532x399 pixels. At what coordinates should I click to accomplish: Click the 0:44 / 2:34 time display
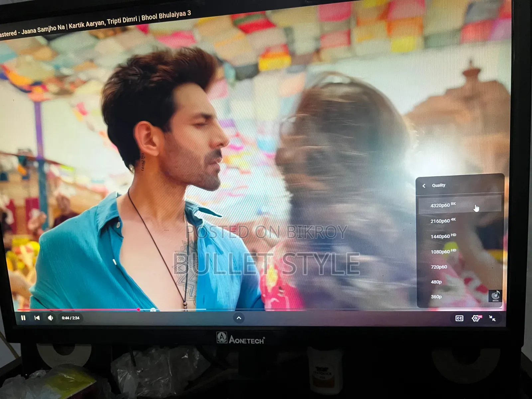70,318
